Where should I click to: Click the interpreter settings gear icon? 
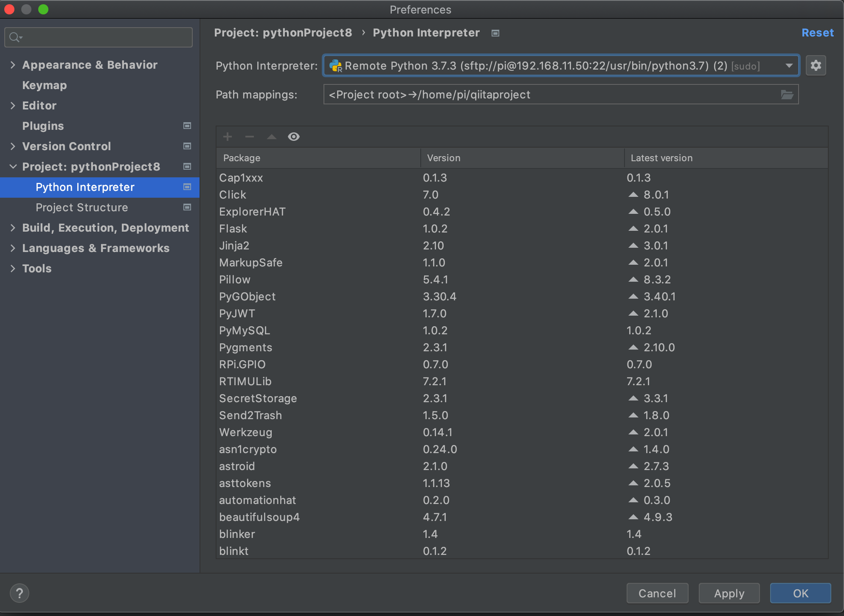pos(816,66)
